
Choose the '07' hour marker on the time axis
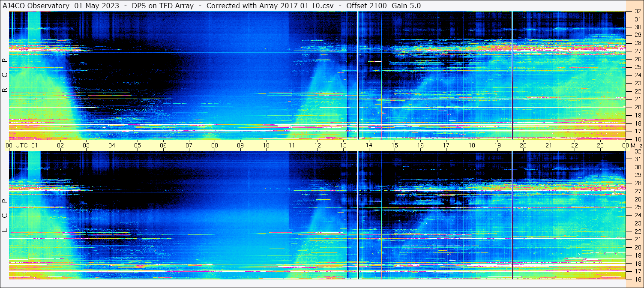(x=189, y=145)
